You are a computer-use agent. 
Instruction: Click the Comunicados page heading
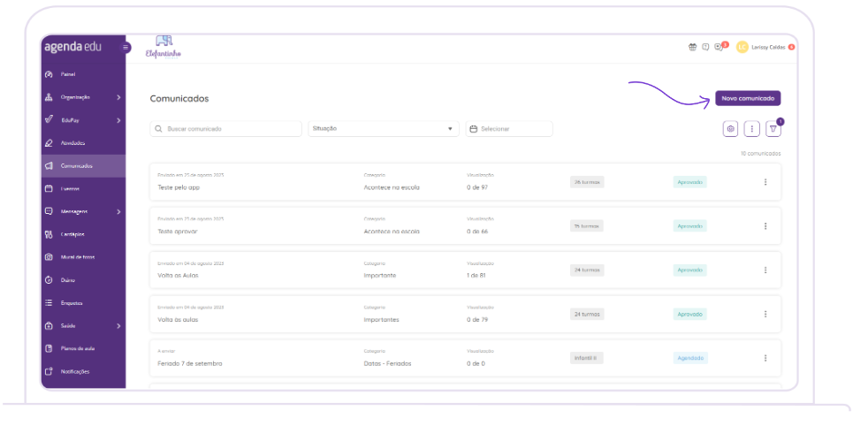(x=179, y=98)
